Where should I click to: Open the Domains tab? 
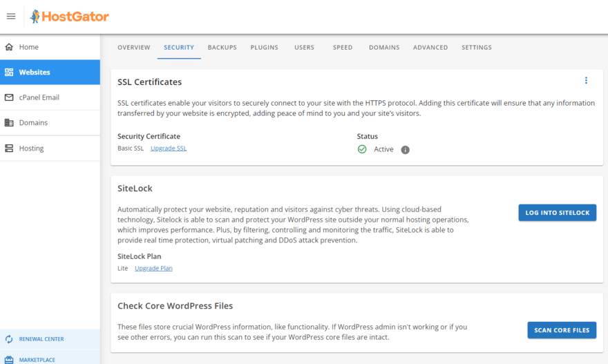tap(384, 47)
